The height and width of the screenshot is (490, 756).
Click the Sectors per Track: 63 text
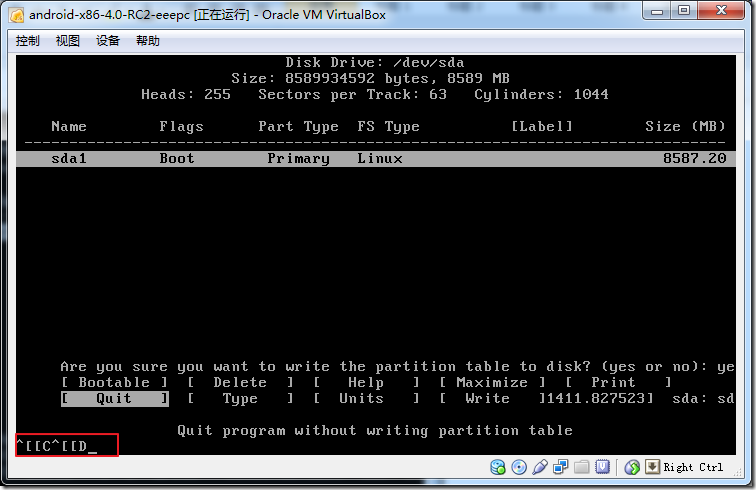point(352,95)
